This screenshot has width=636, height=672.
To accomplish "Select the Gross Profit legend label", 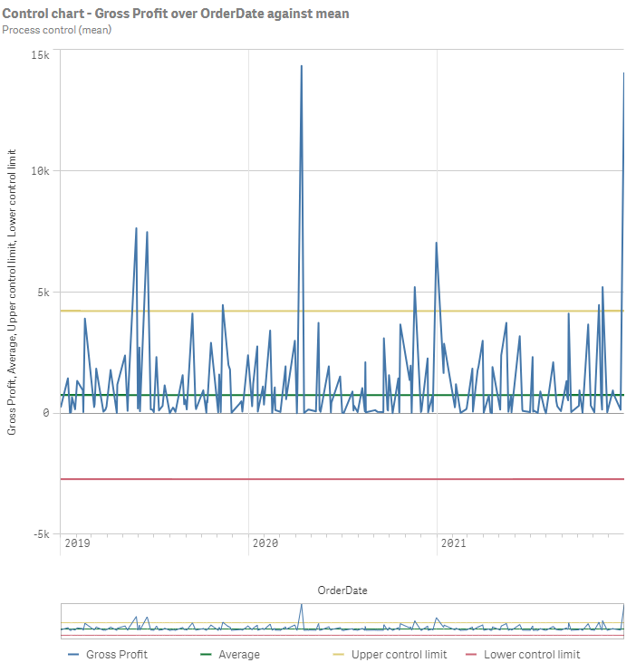I will [116, 655].
